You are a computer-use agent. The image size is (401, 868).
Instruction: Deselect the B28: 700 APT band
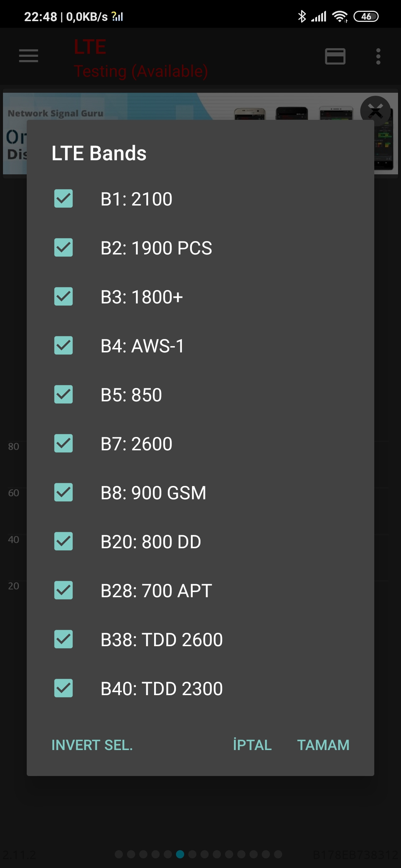63,591
